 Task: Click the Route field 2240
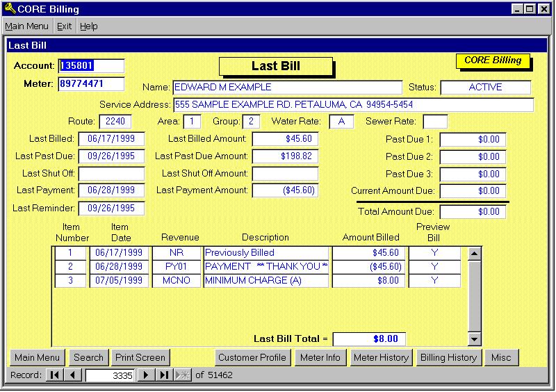click(115, 122)
